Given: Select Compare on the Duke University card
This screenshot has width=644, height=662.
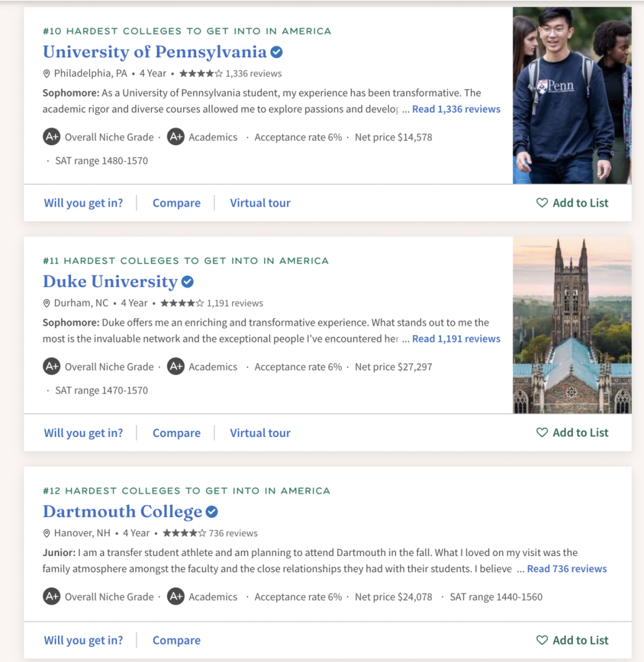Looking at the screenshot, I should click(177, 433).
